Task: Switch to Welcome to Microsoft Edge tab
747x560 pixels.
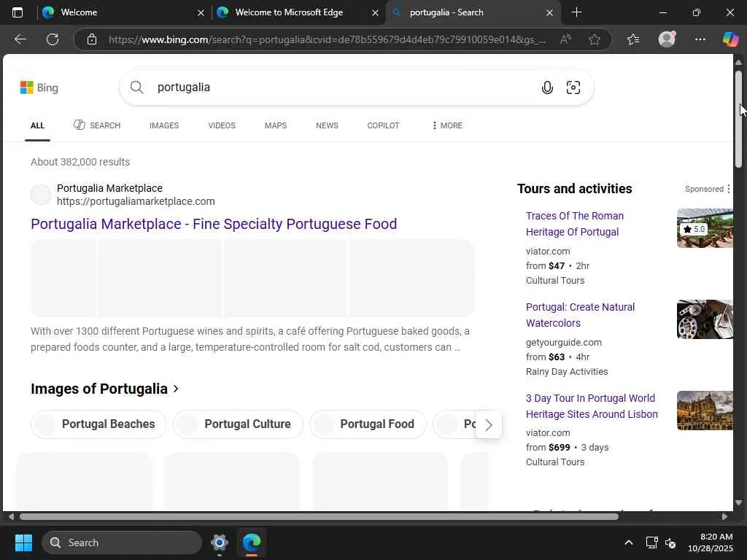Action: click(x=298, y=12)
